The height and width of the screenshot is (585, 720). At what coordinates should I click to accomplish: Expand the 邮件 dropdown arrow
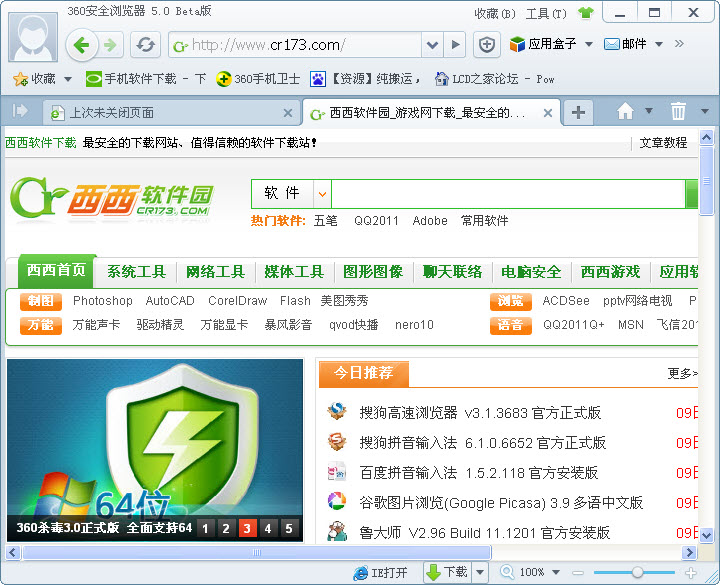pos(659,44)
